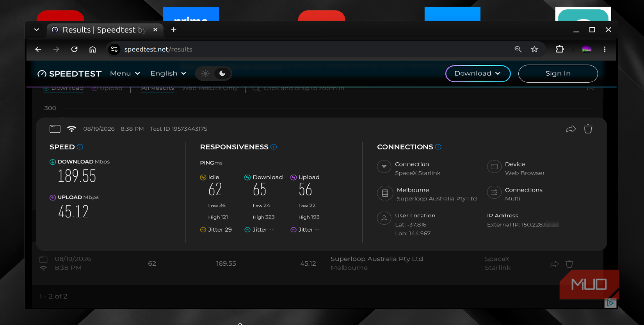644x325 pixels.
Task: Click the ad choices icon in corner
Action: click(x=610, y=303)
